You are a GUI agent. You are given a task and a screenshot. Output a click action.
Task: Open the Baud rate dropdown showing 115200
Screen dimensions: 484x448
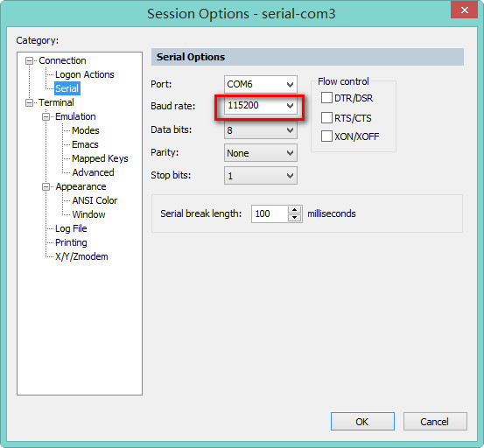(261, 106)
